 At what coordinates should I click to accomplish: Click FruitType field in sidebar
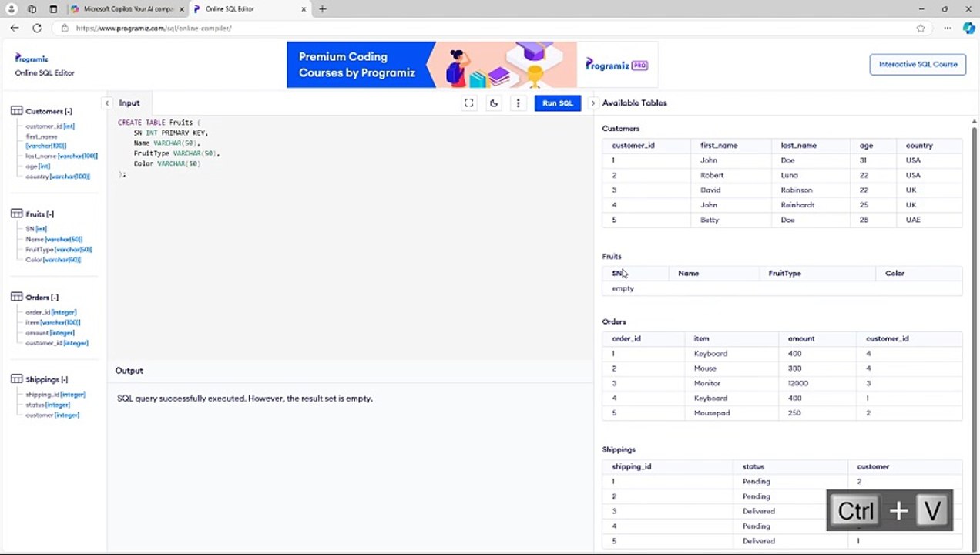coord(59,249)
